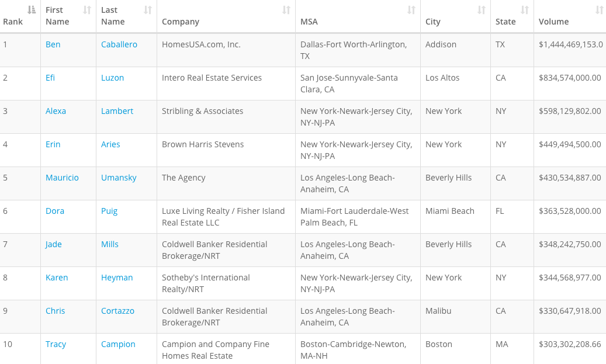The image size is (606, 364).
Task: Sort by First Name using arrows icon
Action: (87, 10)
